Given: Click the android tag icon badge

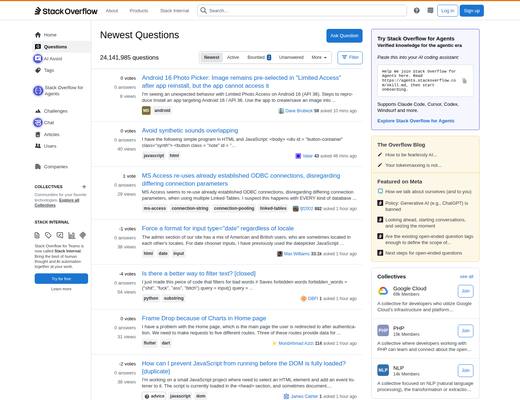Looking at the screenshot, I should (x=146, y=110).
